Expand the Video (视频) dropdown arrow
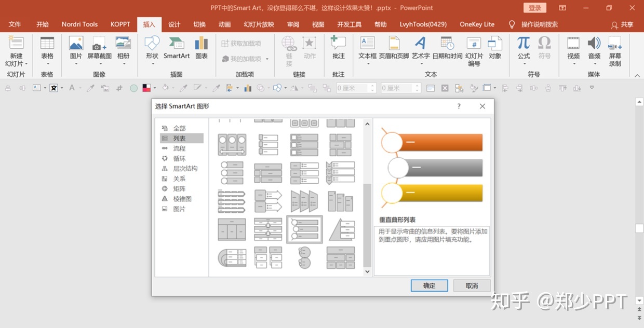Viewport: 644px width, 328px height. tap(573, 64)
